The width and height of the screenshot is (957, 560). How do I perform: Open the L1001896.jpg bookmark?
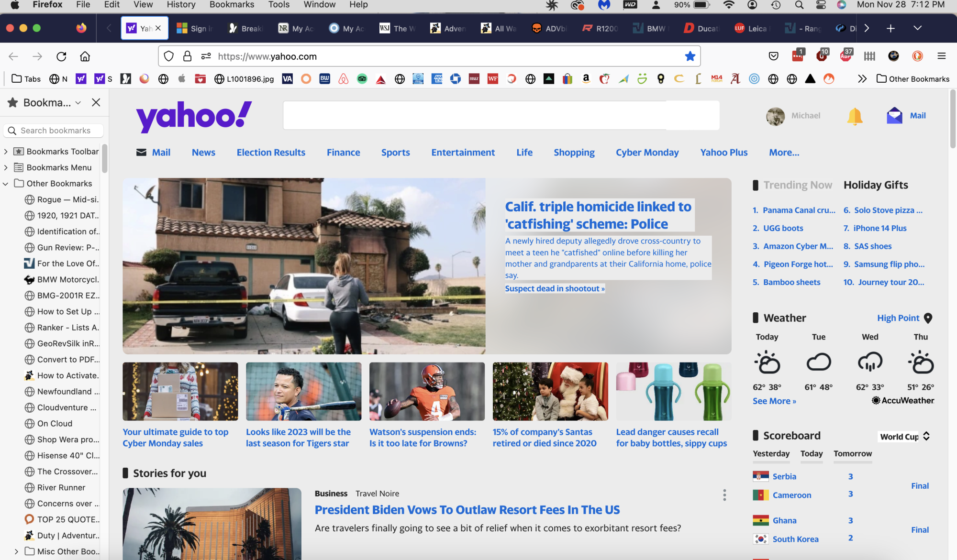tap(244, 79)
